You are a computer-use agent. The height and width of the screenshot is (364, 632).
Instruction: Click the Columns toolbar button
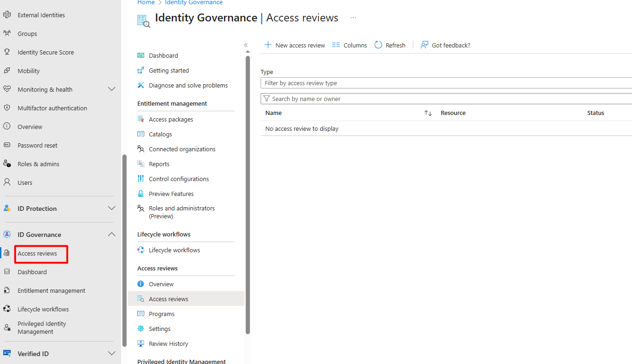coord(350,45)
